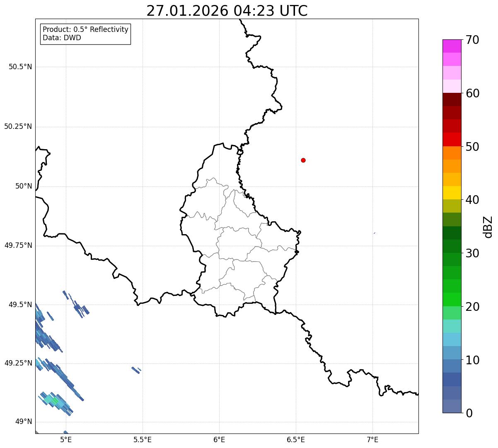Viewport: 498px width, 448px height.
Task: Click the colorbar 30 tick label
Action: click(472, 253)
